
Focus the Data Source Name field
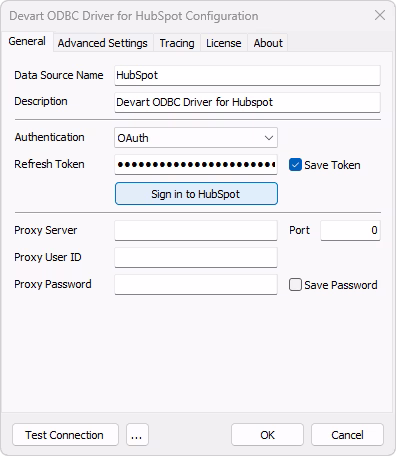(247, 75)
